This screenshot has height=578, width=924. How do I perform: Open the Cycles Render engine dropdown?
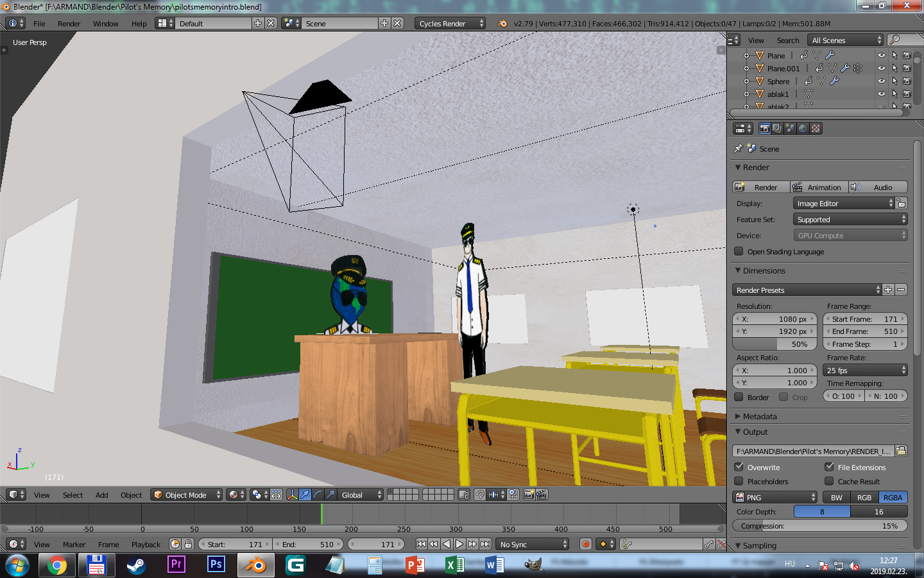click(x=450, y=23)
